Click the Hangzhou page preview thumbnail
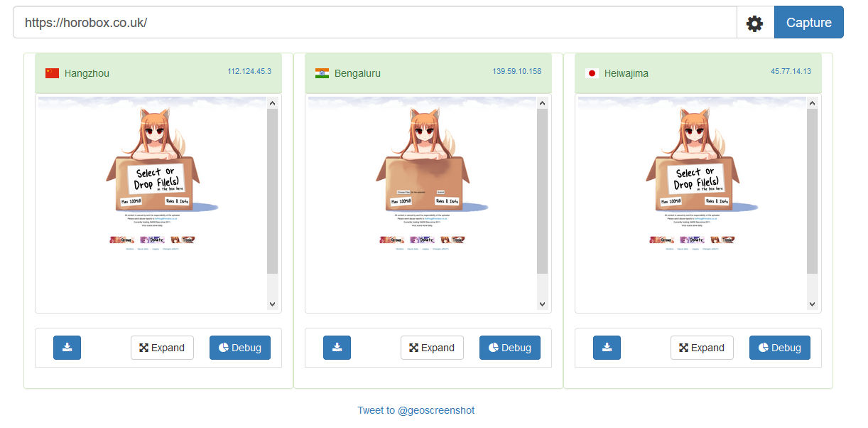The image size is (868, 428). [152, 203]
